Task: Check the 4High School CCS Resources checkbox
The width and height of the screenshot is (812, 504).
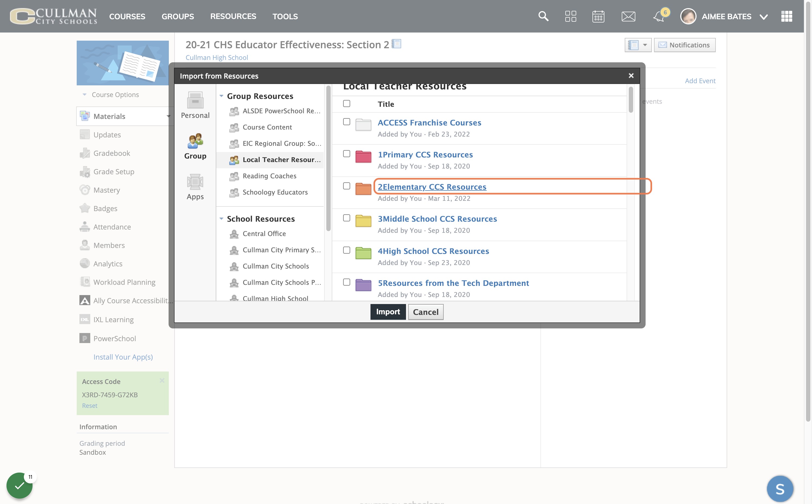Action: pos(347,250)
